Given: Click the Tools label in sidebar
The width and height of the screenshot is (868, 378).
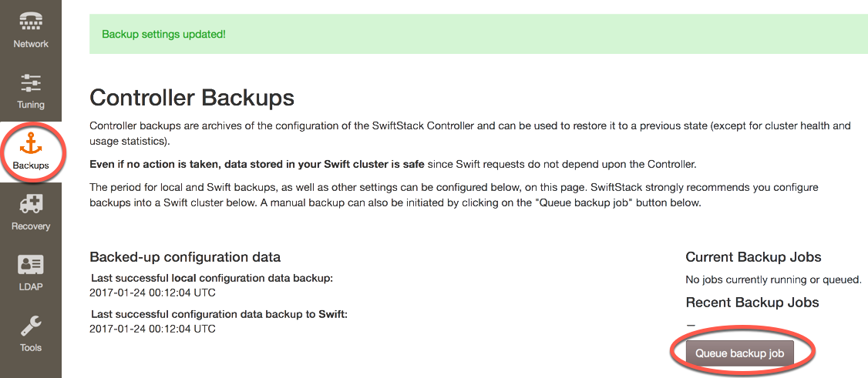Looking at the screenshot, I should pos(30,348).
